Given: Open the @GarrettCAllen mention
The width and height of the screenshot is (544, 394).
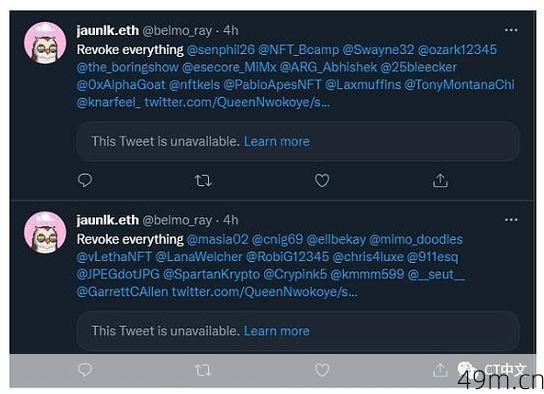Looking at the screenshot, I should click(122, 292).
